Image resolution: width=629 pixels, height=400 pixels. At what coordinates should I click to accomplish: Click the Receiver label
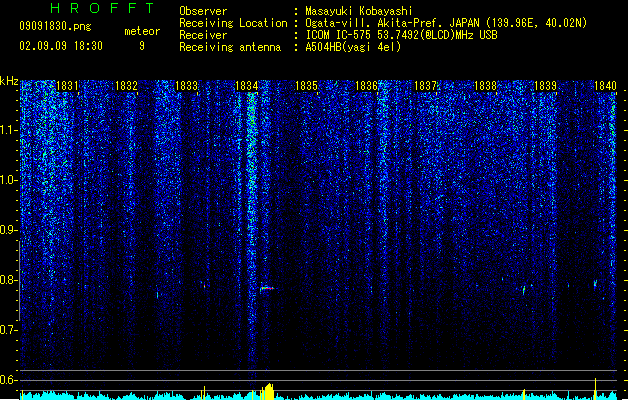[203, 35]
